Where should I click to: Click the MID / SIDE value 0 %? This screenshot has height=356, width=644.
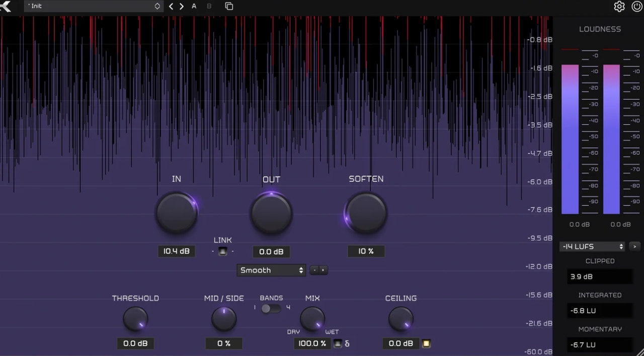click(x=224, y=343)
